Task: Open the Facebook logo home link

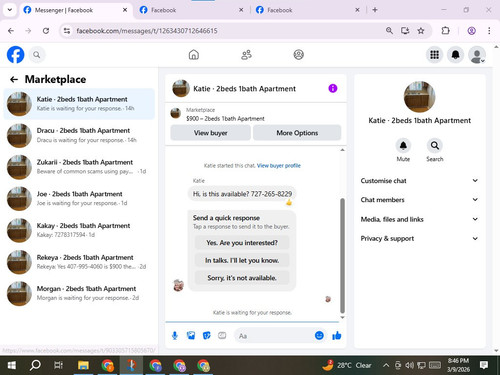Action: pyautogui.click(x=16, y=55)
